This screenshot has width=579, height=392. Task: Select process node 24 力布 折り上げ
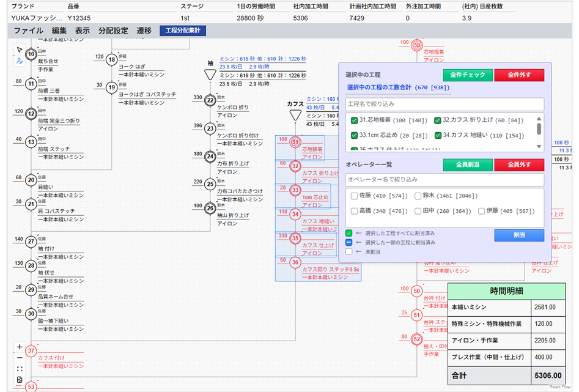[x=210, y=157]
